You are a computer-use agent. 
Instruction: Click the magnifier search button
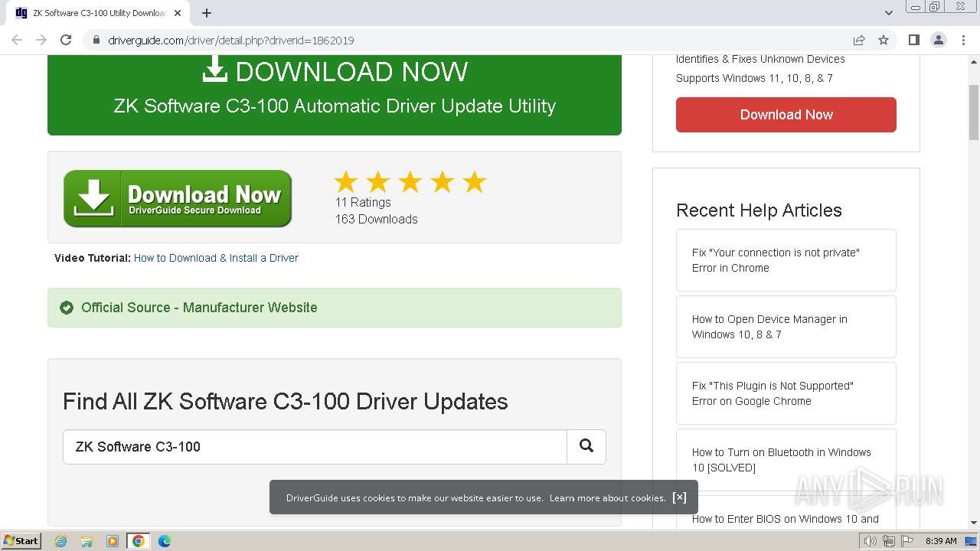pos(586,447)
